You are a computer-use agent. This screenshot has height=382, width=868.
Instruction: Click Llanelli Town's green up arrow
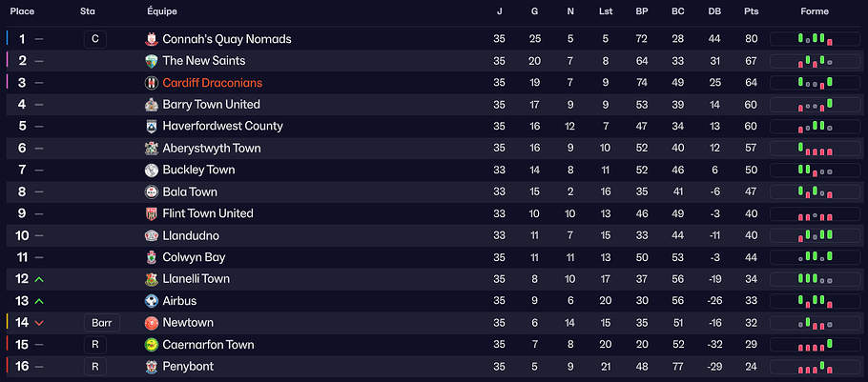click(x=39, y=279)
